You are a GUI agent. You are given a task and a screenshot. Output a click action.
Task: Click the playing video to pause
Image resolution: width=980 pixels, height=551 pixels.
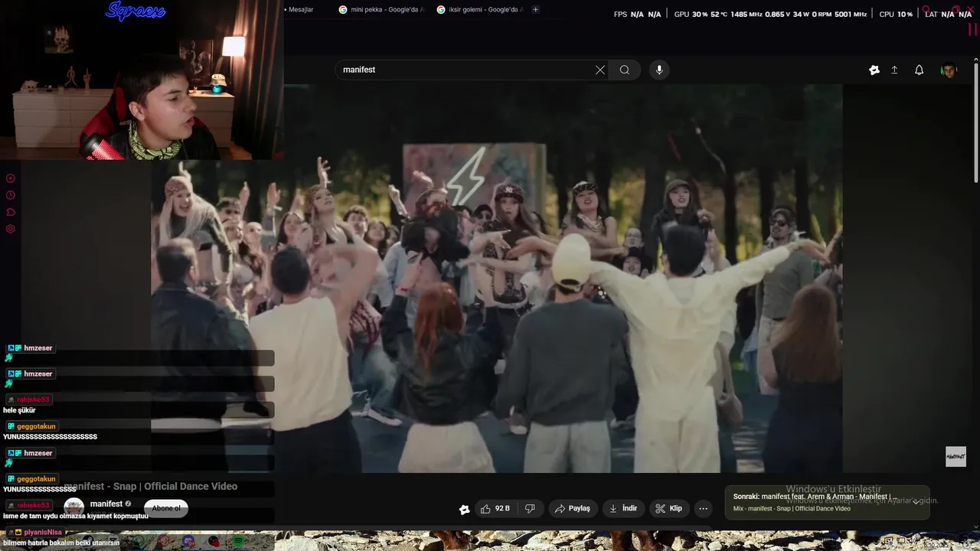496,279
